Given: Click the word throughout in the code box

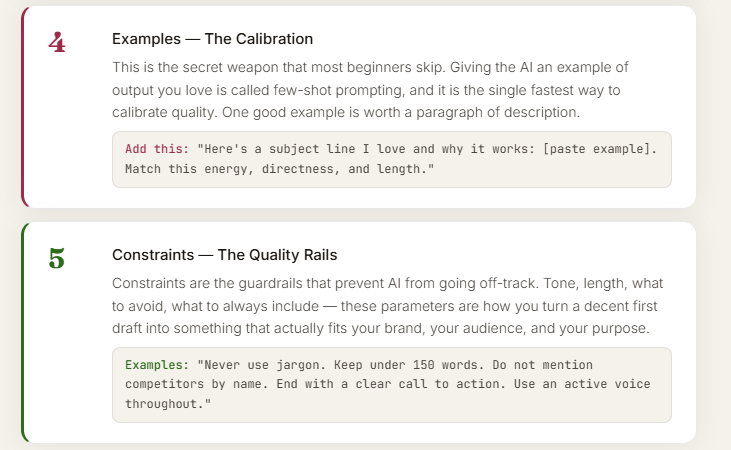Looking at the screenshot, I should coord(165,404).
